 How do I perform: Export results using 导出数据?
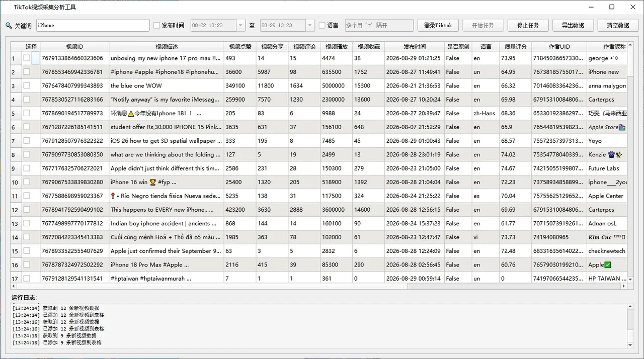[573, 26]
